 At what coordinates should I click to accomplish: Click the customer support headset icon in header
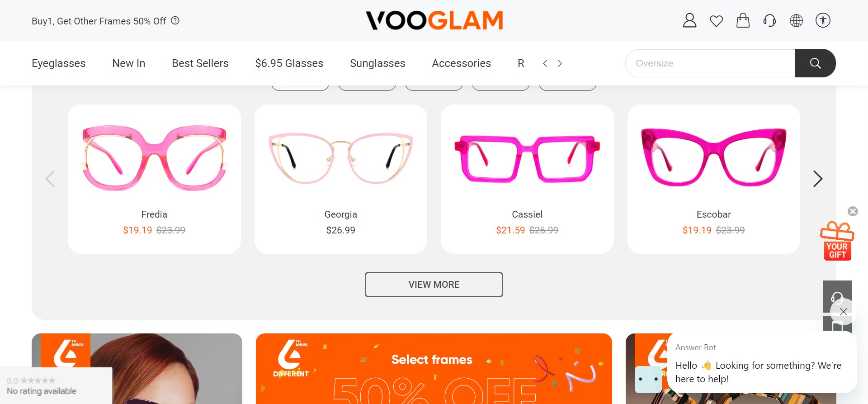pyautogui.click(x=769, y=20)
